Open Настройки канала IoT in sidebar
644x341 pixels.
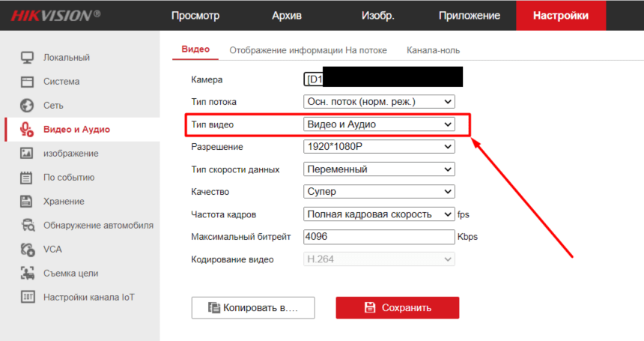click(x=88, y=298)
